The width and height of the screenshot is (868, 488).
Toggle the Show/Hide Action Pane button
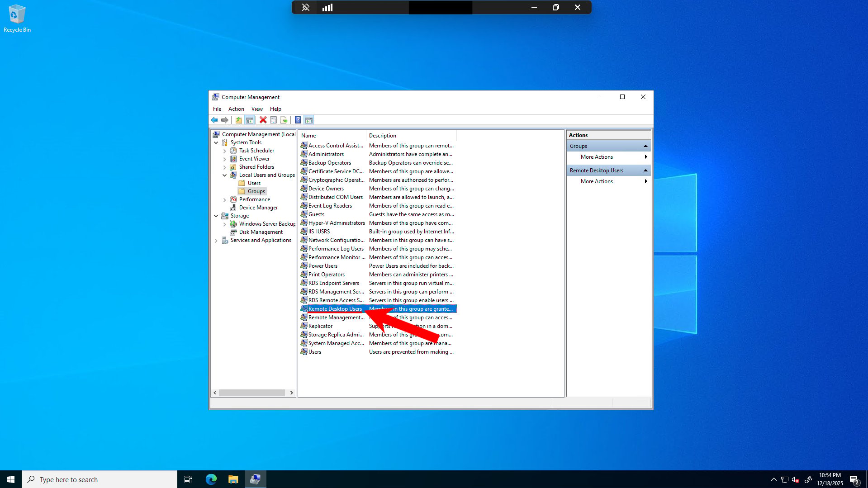click(309, 120)
